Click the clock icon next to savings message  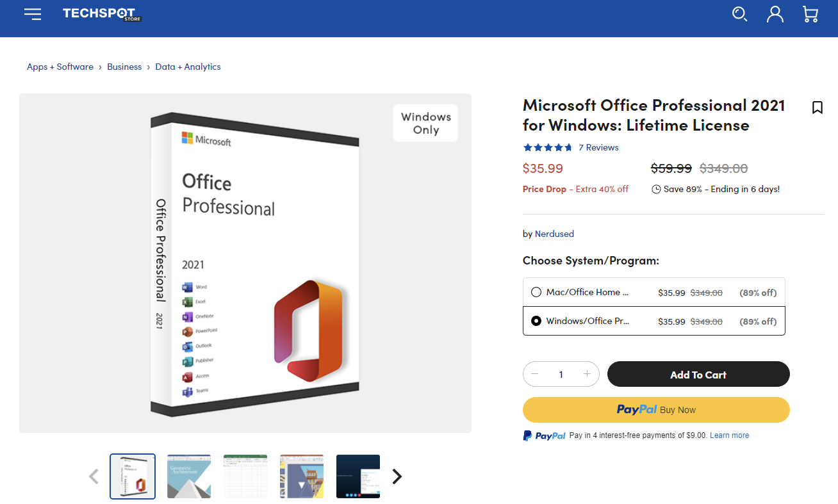point(655,189)
